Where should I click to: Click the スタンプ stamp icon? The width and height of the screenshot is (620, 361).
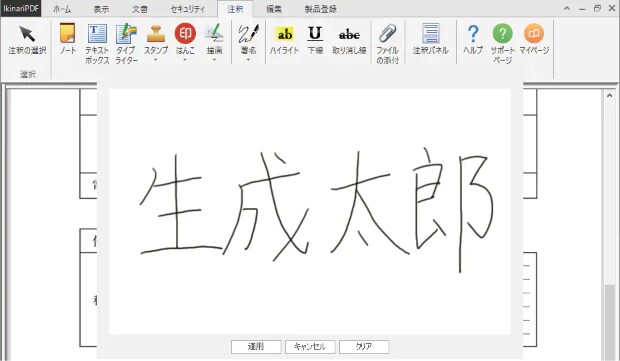tap(156, 34)
